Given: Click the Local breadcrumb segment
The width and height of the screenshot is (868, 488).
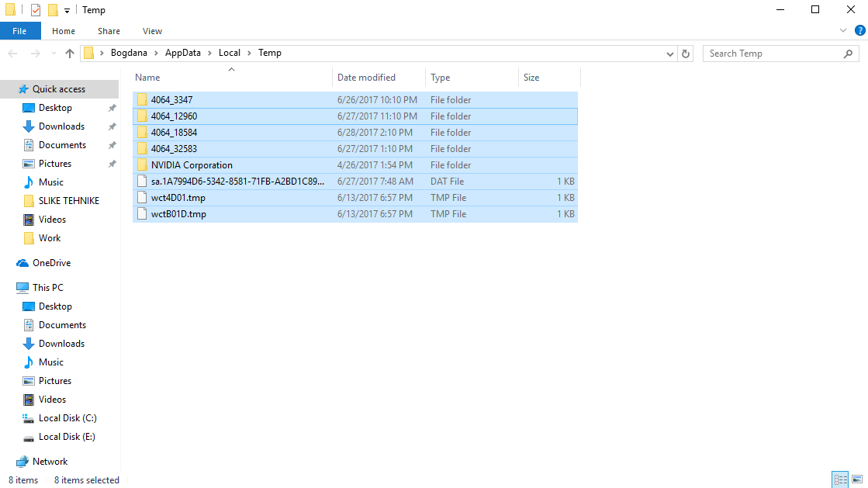Looking at the screenshot, I should 229,54.
